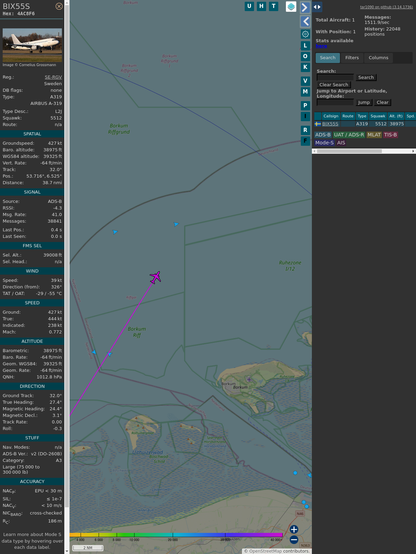Switch to the Search tab
Image resolution: width=416 pixels, height=554 pixels.
click(328, 58)
